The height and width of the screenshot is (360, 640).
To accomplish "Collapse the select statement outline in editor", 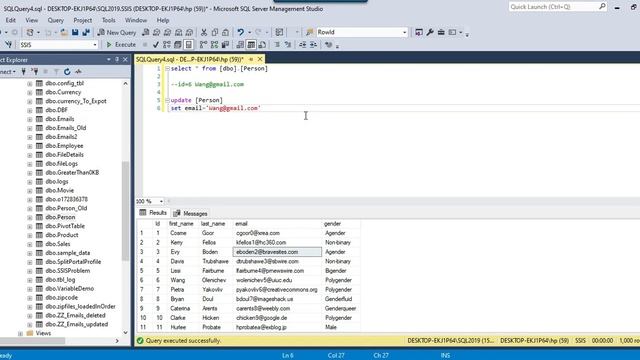I will click(167, 69).
